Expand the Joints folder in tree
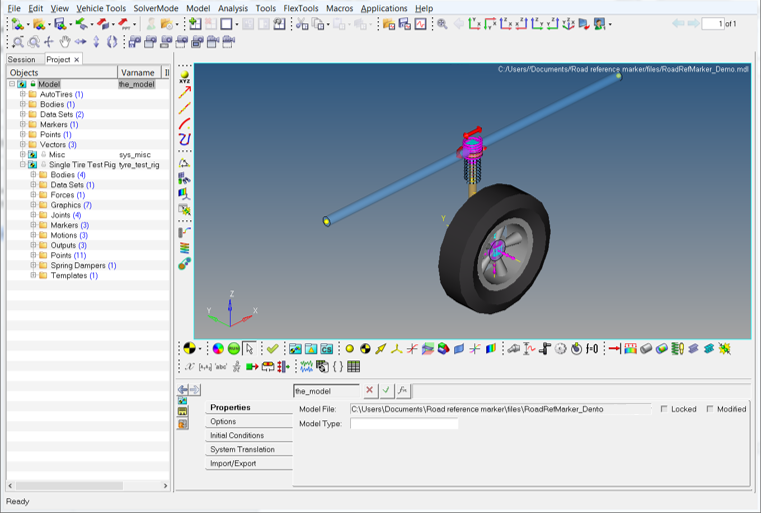 pyautogui.click(x=33, y=215)
